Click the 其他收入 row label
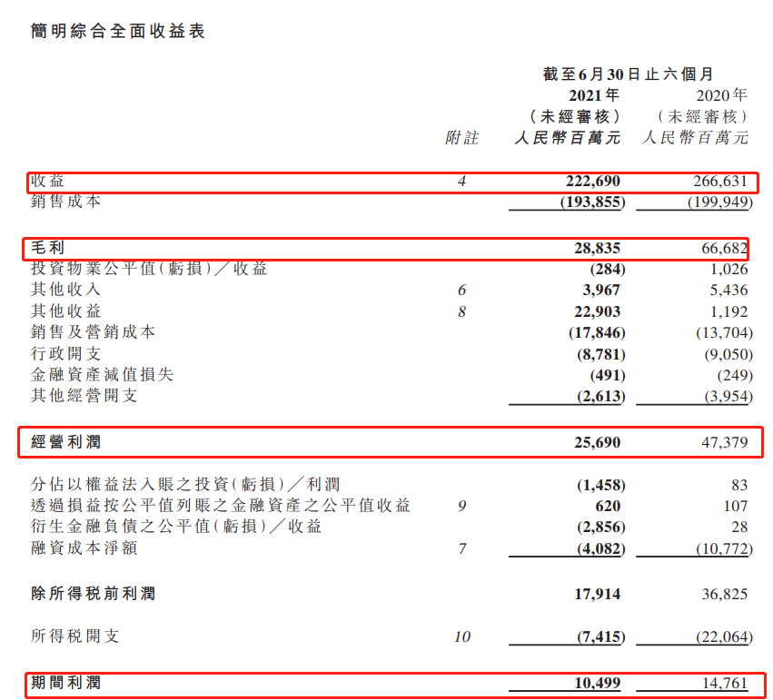This screenshot has width=773, height=700. [66, 290]
